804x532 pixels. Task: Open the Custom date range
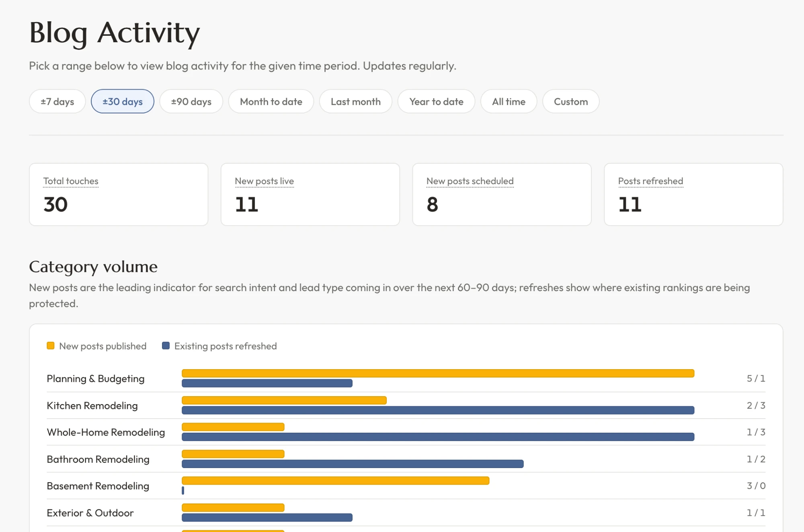tap(571, 101)
